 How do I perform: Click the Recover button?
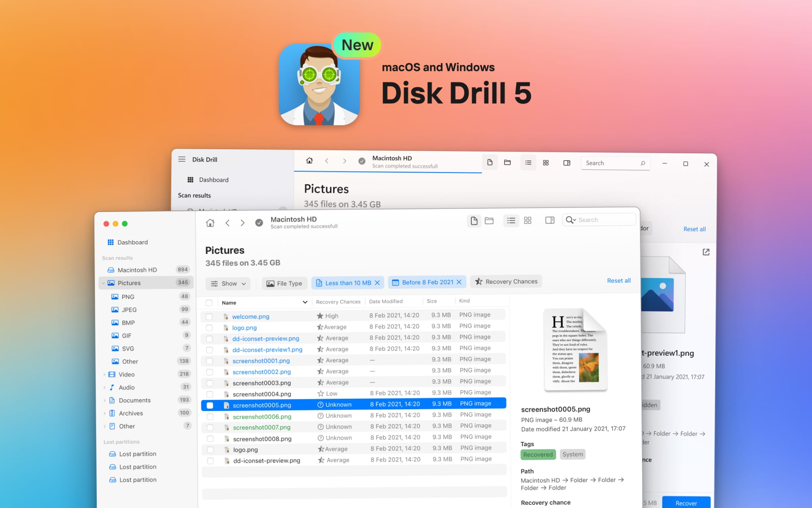pyautogui.click(x=686, y=502)
